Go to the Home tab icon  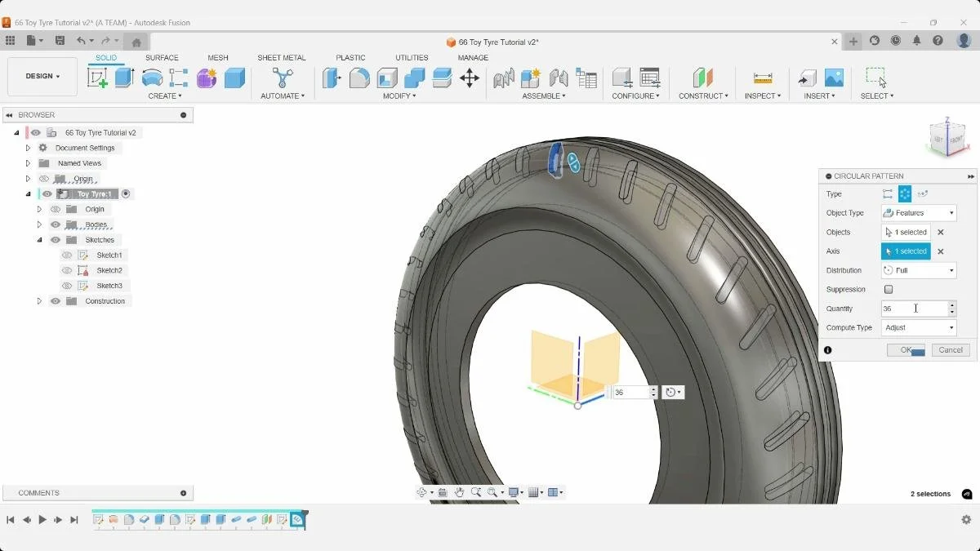coord(136,42)
